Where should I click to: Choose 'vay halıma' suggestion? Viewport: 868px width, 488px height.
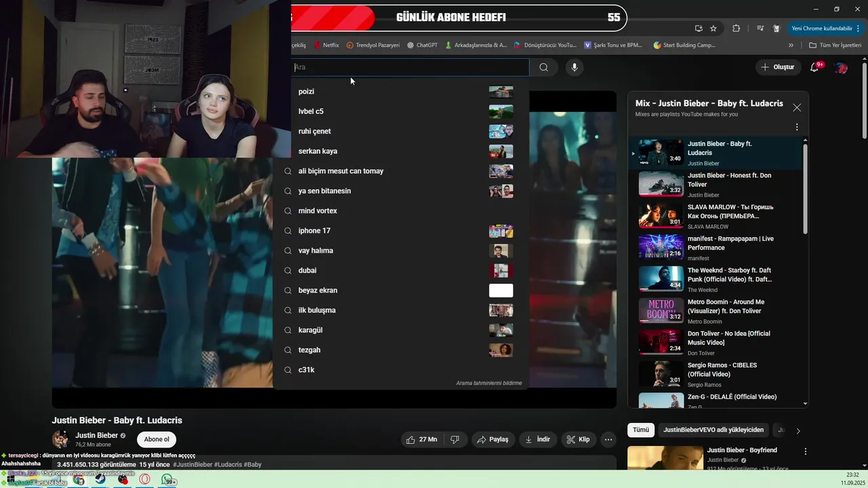coord(401,251)
